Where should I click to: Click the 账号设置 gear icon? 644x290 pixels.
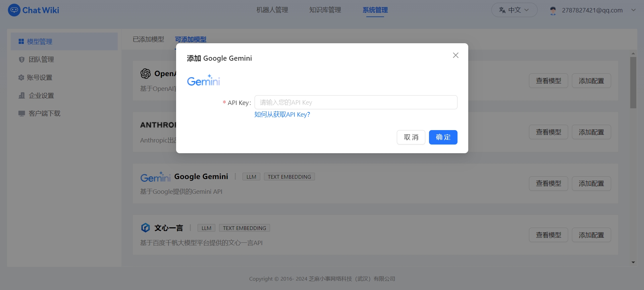pos(21,77)
